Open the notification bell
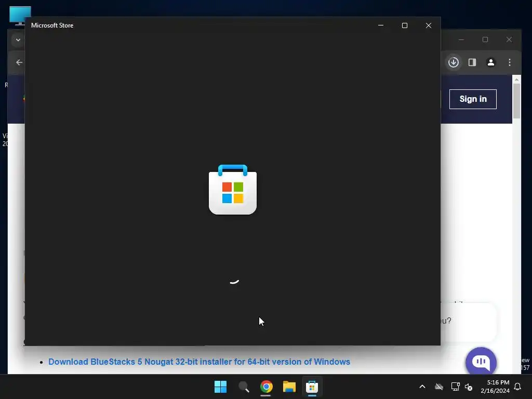The image size is (532, 399). [x=517, y=387]
